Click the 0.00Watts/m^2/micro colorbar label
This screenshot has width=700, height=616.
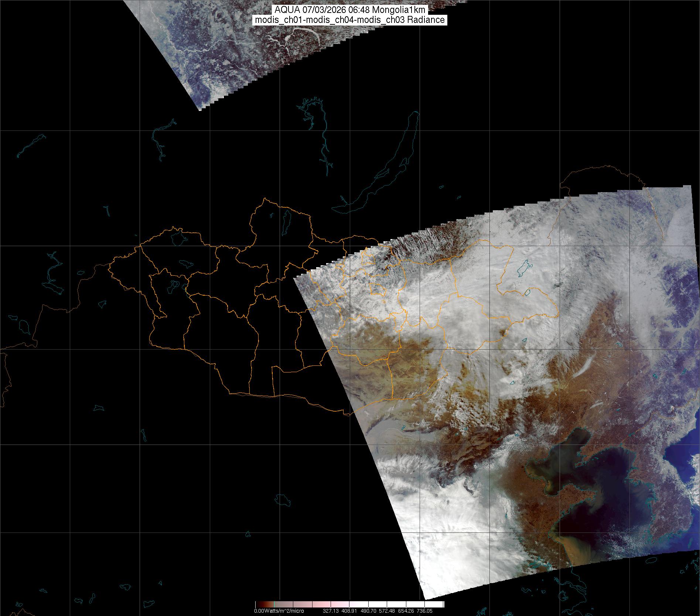(279, 611)
